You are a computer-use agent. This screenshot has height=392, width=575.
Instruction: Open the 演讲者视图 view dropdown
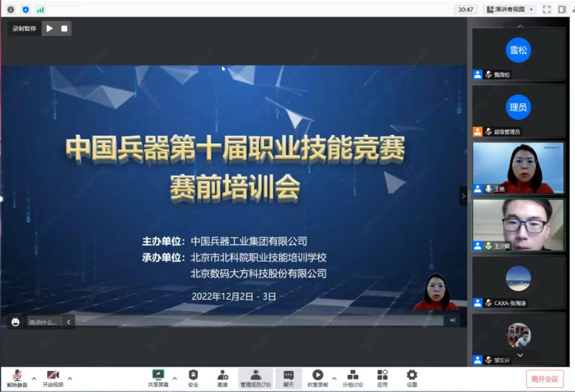tap(510, 10)
